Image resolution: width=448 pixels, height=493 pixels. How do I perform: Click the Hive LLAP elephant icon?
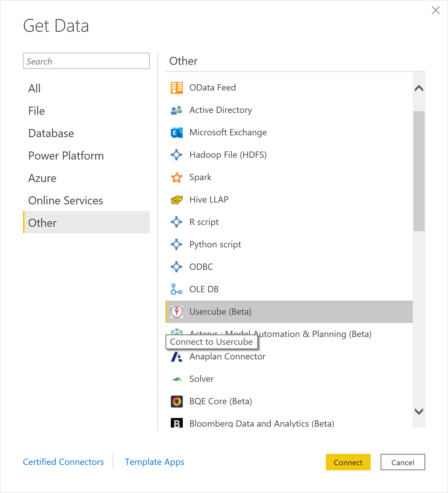click(177, 200)
